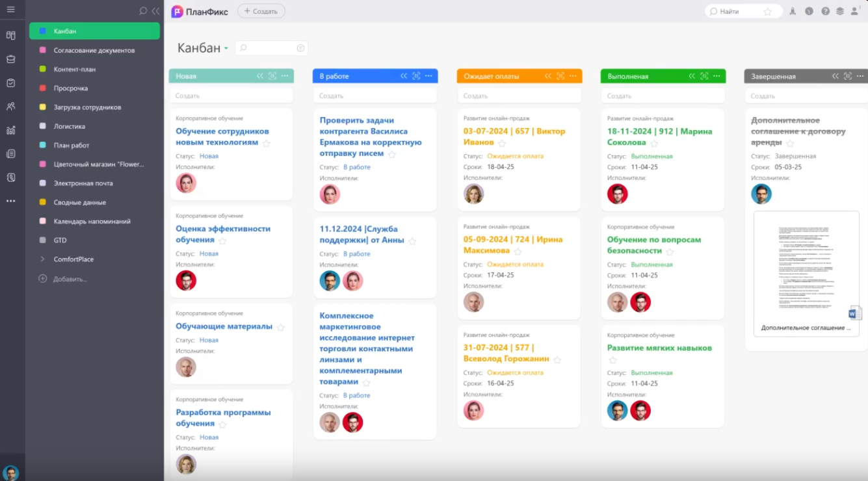Click the 'Создать' button in header

[x=261, y=11]
